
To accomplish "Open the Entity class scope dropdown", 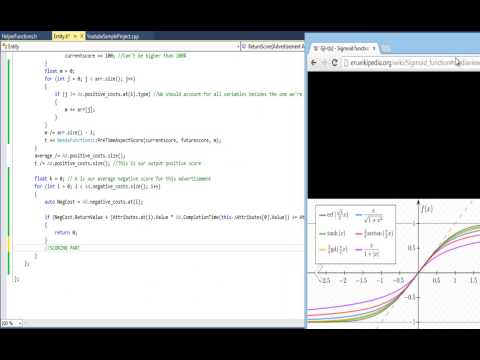I will 120,46.
